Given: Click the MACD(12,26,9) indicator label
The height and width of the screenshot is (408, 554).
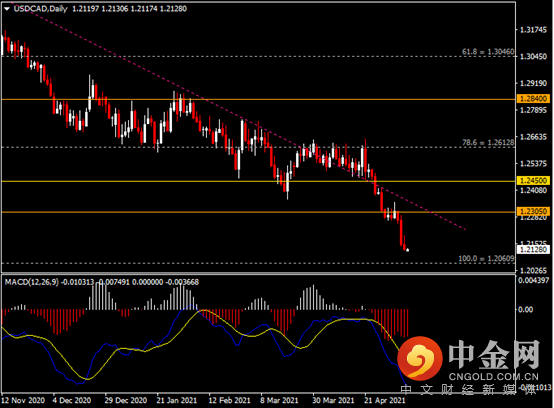Looking at the screenshot, I should [32, 282].
